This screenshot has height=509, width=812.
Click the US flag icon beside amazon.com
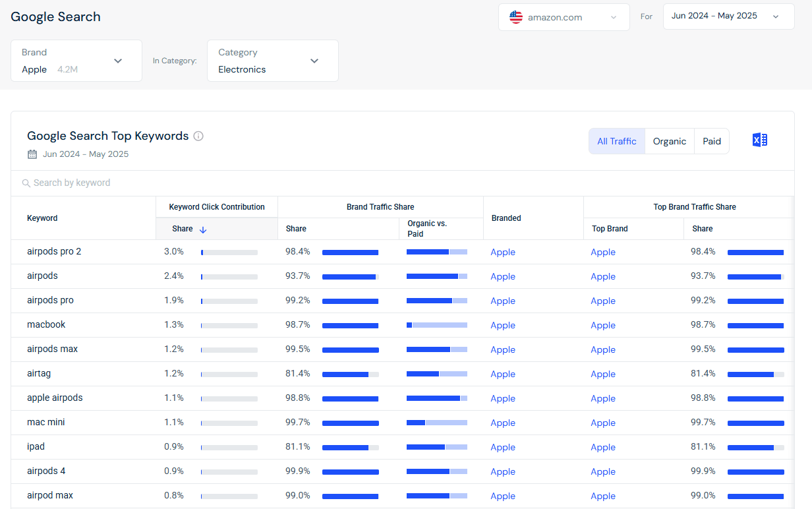(516, 17)
